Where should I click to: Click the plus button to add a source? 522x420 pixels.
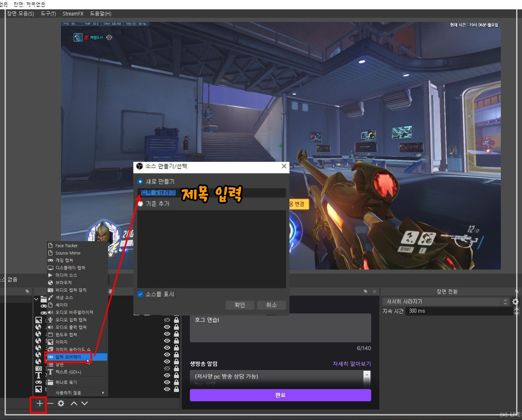click(x=39, y=403)
